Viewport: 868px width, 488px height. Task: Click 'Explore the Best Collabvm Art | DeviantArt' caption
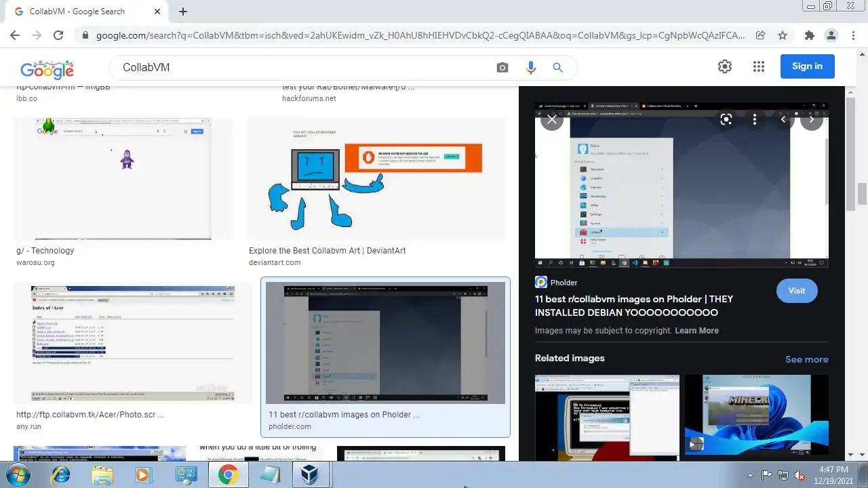point(327,251)
